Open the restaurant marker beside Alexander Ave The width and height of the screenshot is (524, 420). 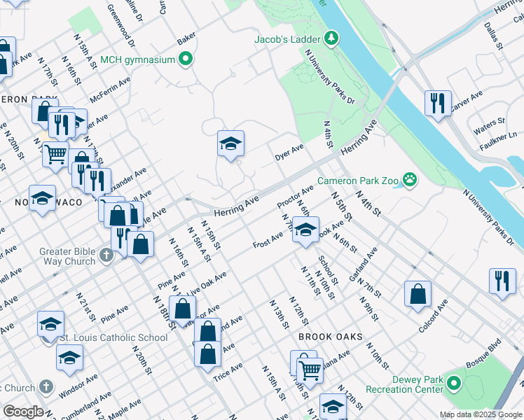point(97,181)
